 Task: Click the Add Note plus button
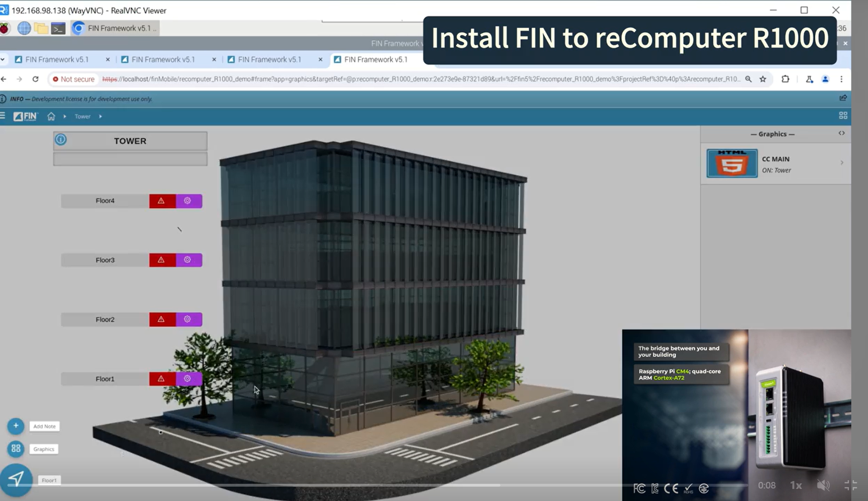16,426
